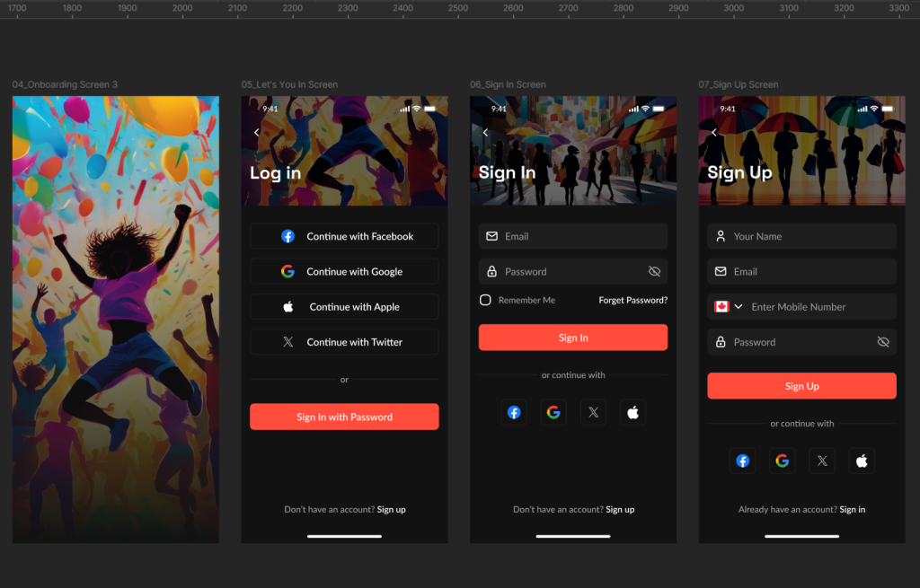Image resolution: width=920 pixels, height=588 pixels.
Task: Toggle password visibility on Sign In screen
Action: [x=654, y=271]
